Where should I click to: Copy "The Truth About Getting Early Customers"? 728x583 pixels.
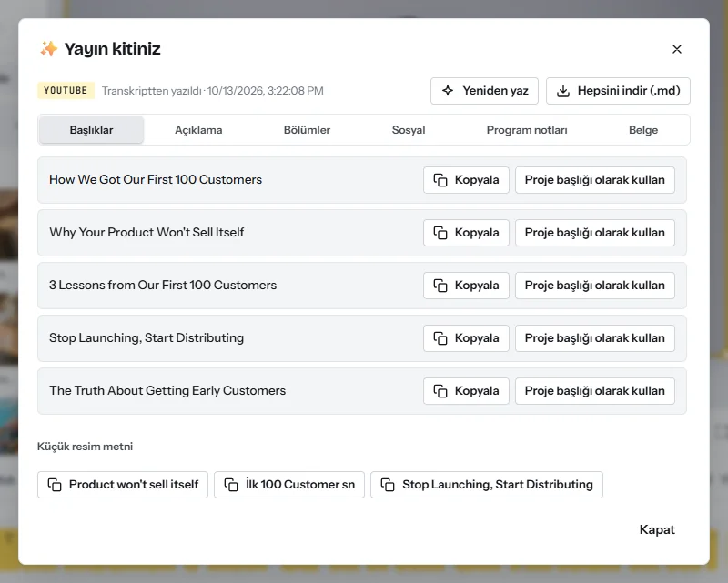(x=466, y=391)
